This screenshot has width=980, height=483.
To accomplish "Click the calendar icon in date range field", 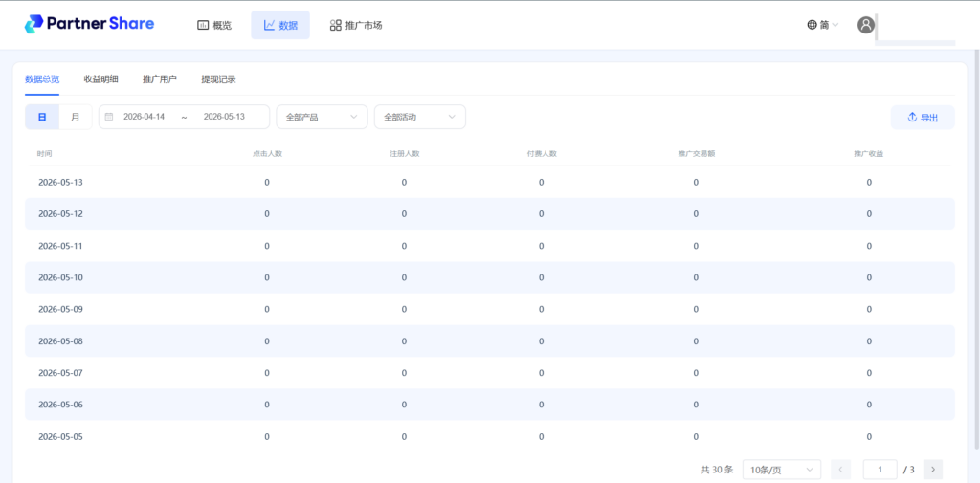I will [x=109, y=117].
